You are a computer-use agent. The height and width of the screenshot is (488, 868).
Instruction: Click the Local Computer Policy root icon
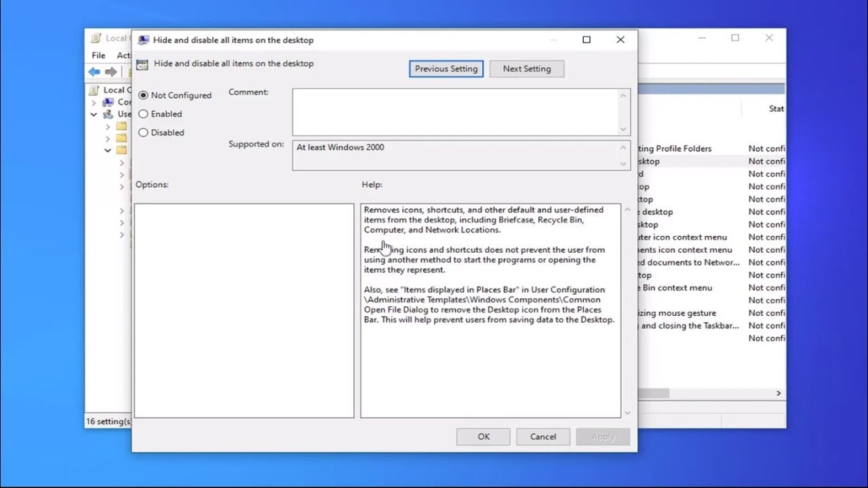[x=94, y=90]
